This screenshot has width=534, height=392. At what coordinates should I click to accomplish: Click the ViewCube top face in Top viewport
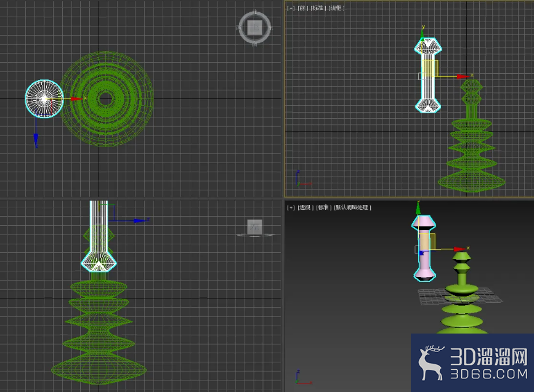[254, 27]
